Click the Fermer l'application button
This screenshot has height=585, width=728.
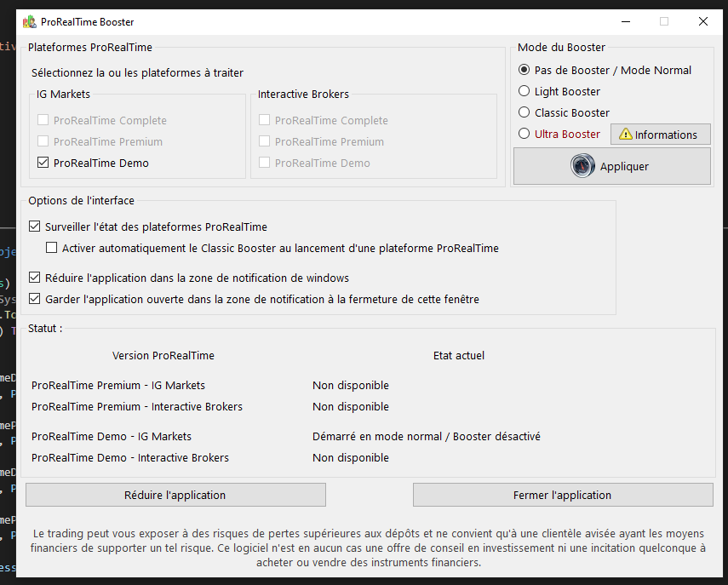point(563,495)
